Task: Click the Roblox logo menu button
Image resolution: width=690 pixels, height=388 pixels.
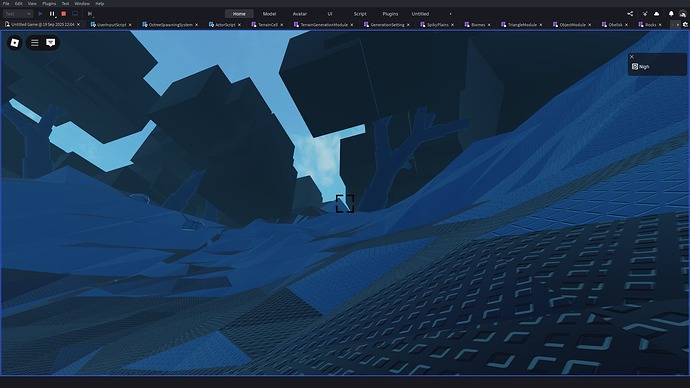Action: 15,43
